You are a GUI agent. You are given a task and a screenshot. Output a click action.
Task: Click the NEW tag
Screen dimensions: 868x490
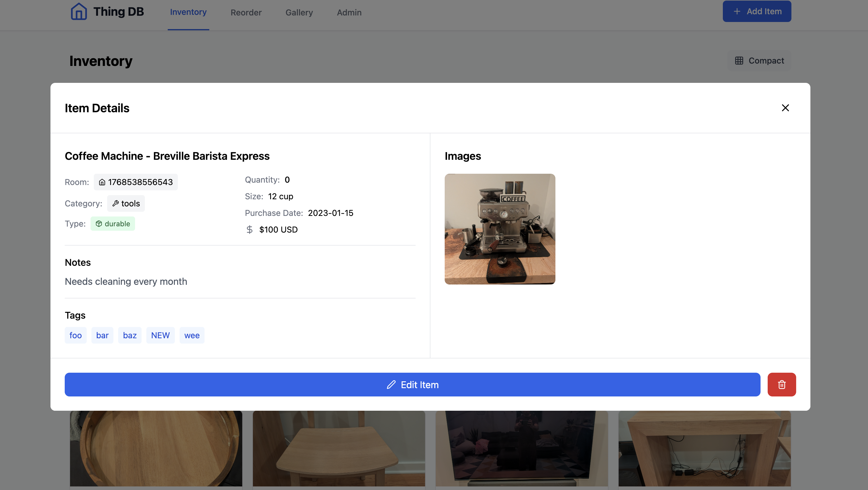pyautogui.click(x=160, y=335)
